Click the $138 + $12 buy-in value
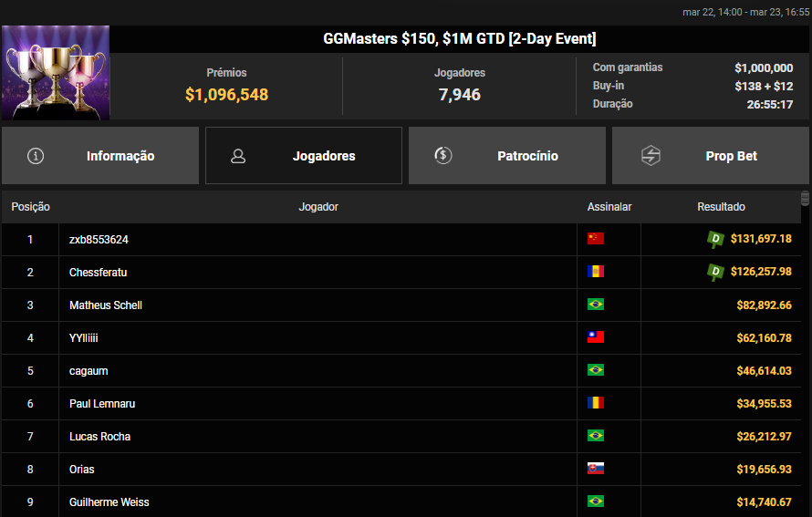The height and width of the screenshot is (517, 812). (764, 87)
